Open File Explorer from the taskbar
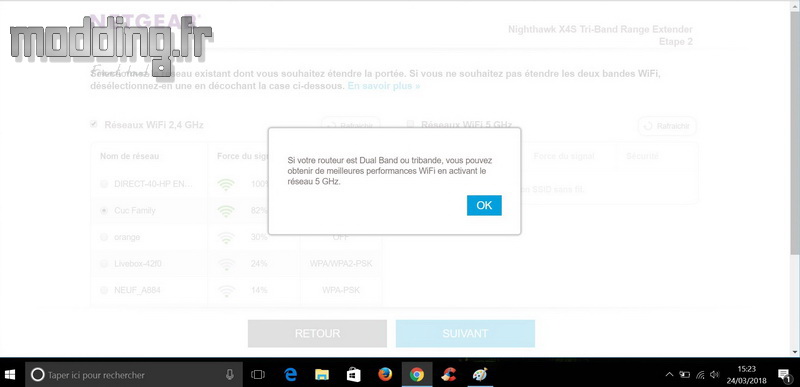 click(321, 375)
